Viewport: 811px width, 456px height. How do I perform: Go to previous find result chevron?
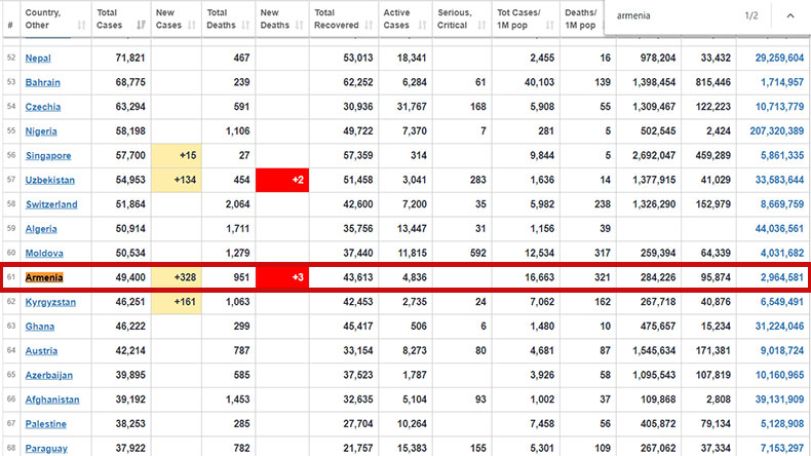pyautogui.click(x=790, y=16)
